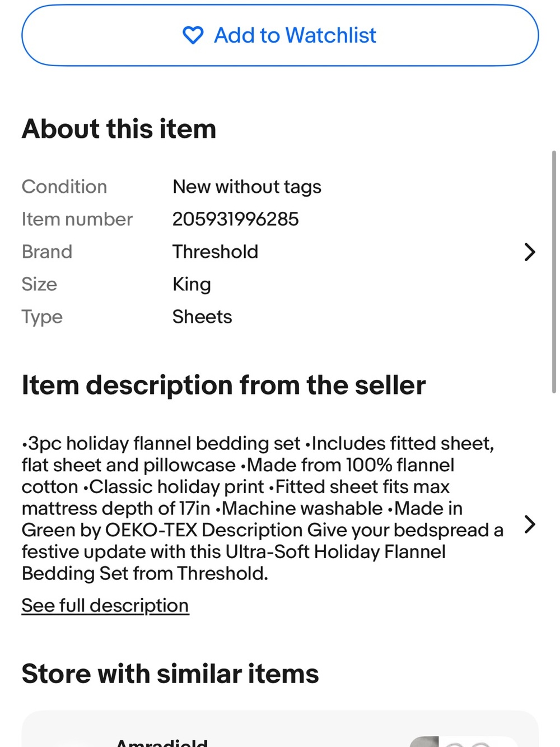Tap the King size value
The width and height of the screenshot is (560, 747).
(x=192, y=284)
